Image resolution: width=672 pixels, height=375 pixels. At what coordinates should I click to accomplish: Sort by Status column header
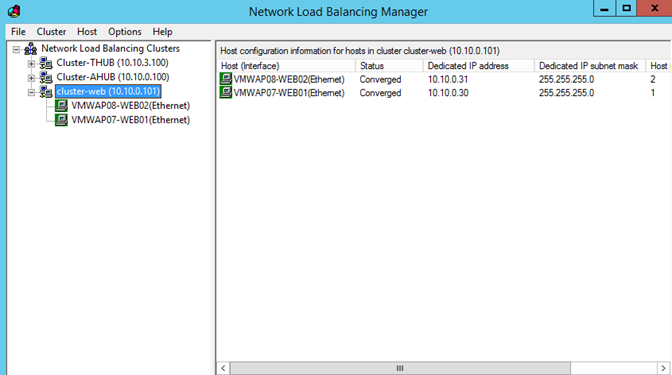click(389, 66)
